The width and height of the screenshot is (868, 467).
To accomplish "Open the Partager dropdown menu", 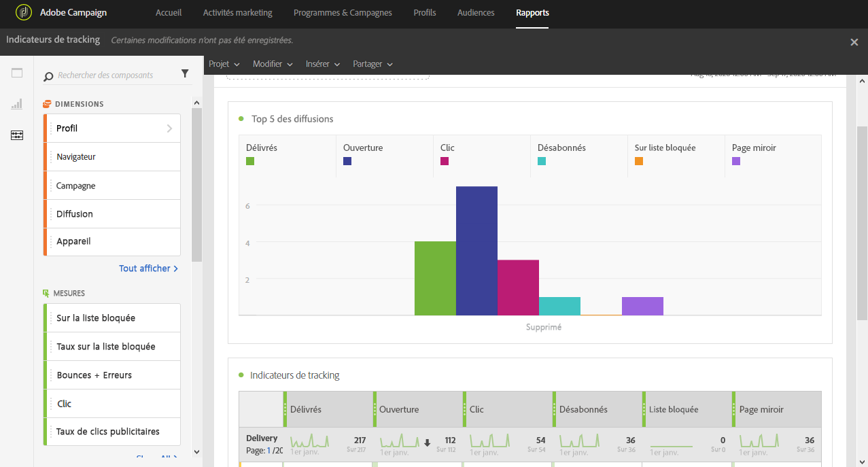I will coord(372,64).
